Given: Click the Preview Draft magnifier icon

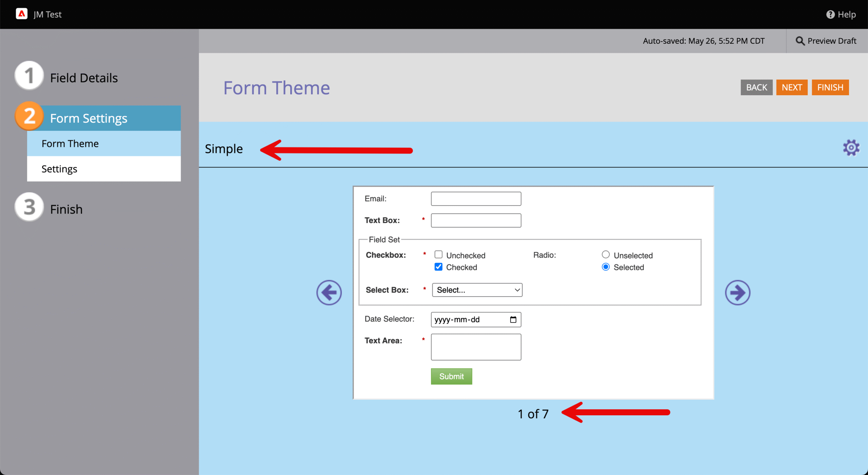Looking at the screenshot, I should click(800, 41).
